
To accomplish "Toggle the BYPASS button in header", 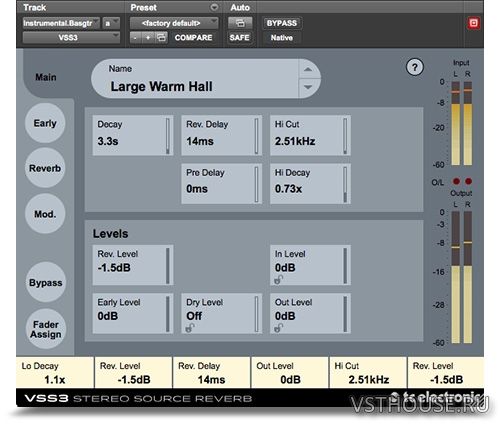I will point(282,23).
